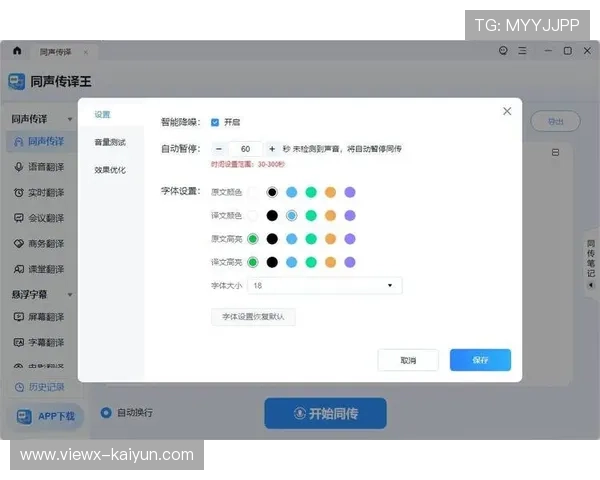Select blue for 译文颜色
The width and height of the screenshot is (600, 480).
(292, 216)
